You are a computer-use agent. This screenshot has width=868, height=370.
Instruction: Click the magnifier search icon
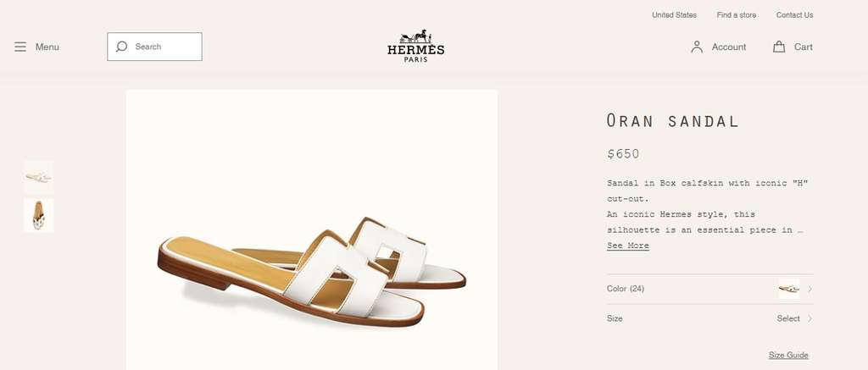(122, 47)
